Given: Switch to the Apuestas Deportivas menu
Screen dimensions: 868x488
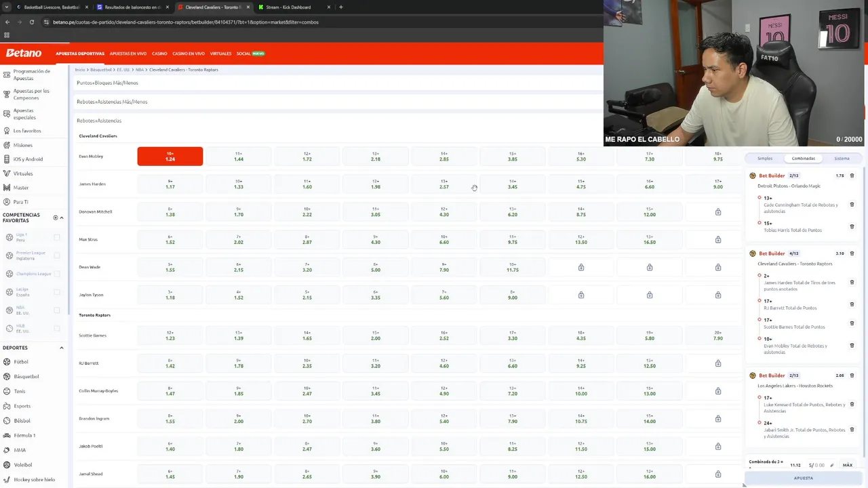Looking at the screenshot, I should click(80, 54).
